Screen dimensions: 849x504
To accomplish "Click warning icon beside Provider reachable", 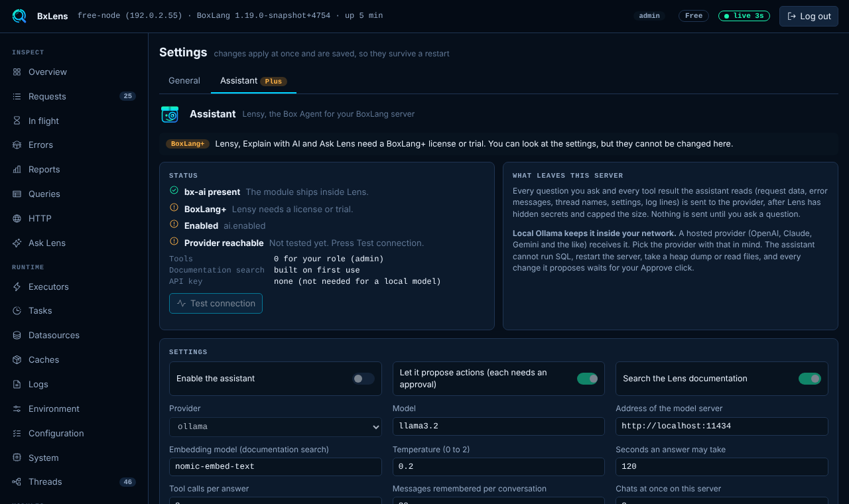I will 174,241.
